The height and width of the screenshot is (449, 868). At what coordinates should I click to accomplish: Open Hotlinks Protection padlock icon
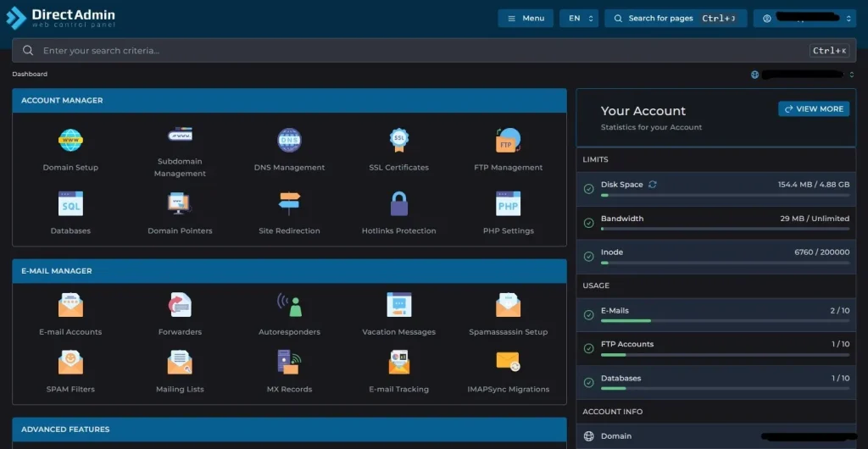click(x=398, y=204)
